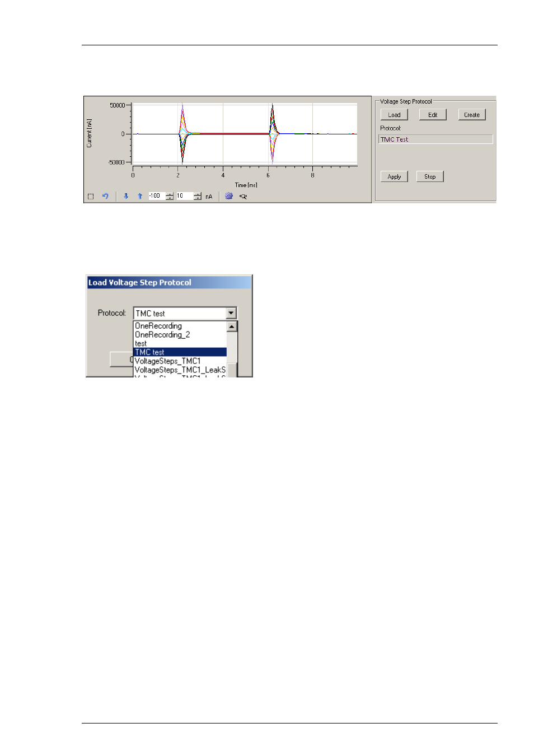Image resolution: width=534 pixels, height=756 pixels.
Task: Click the Load button
Action: (x=394, y=115)
